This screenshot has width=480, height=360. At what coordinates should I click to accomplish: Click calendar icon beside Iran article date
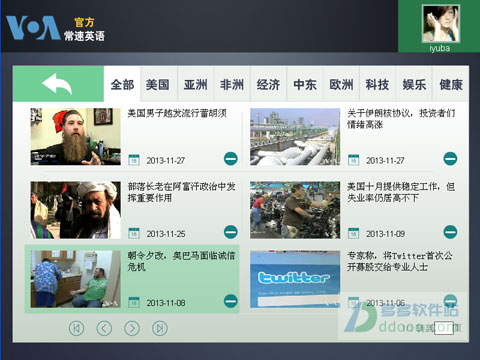(354, 160)
